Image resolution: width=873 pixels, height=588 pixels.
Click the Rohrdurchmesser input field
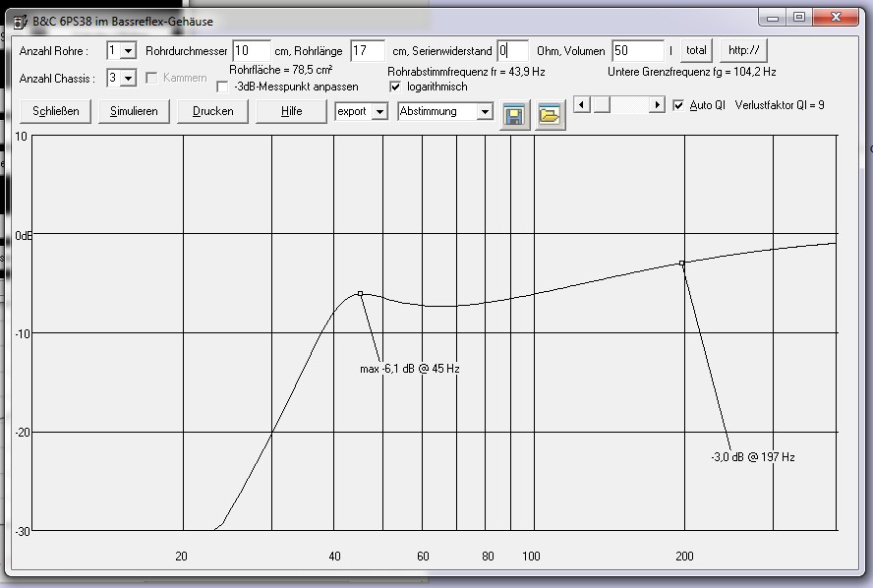click(x=252, y=51)
